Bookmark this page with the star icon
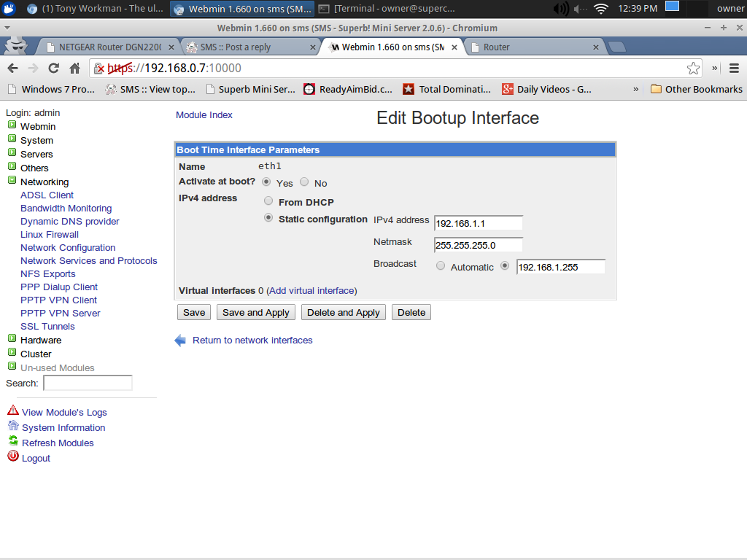Screen dimensions: 747x560 click(693, 68)
